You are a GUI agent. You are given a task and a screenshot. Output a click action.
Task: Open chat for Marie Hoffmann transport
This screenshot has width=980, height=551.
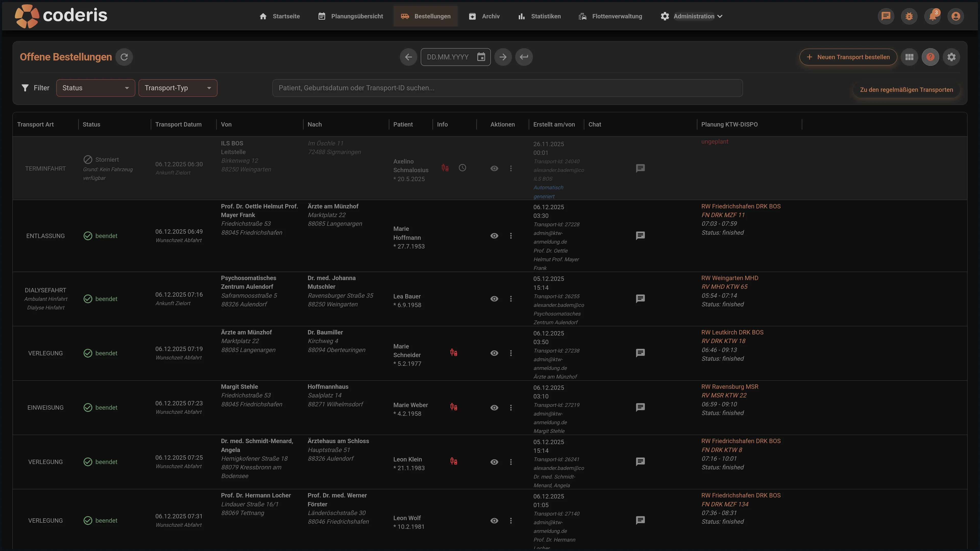click(640, 236)
